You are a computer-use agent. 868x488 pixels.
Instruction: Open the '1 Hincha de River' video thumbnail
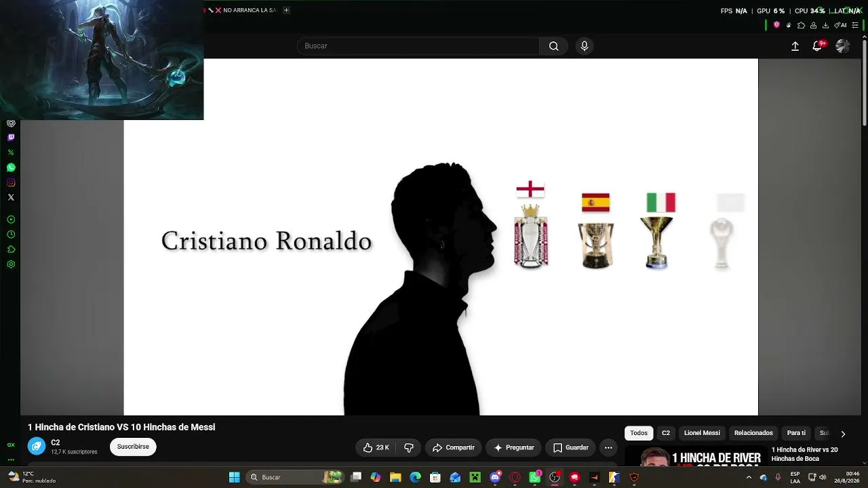(x=696, y=457)
